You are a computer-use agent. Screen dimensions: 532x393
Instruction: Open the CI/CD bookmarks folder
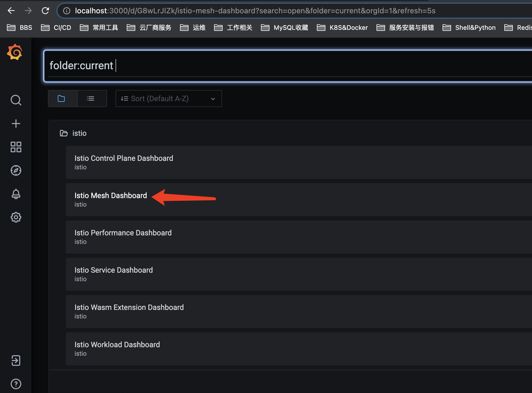coord(56,28)
